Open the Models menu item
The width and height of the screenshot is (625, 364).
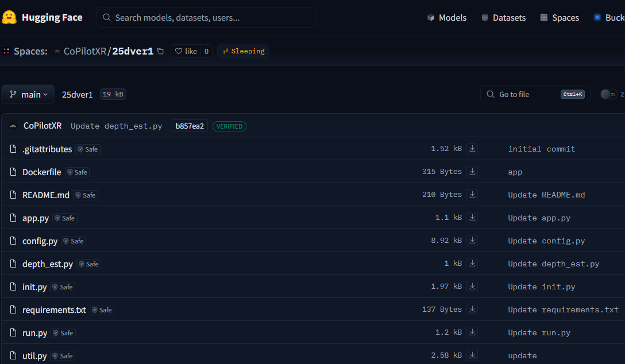[447, 18]
